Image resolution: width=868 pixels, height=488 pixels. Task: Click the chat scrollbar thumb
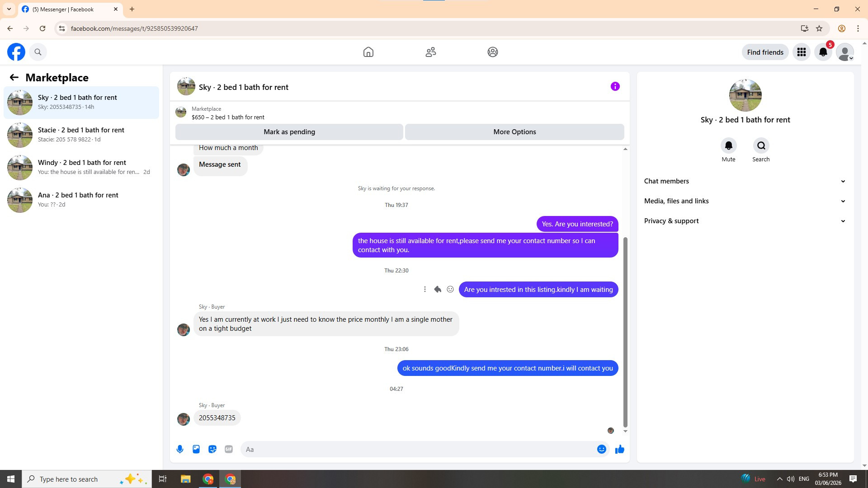625,332
